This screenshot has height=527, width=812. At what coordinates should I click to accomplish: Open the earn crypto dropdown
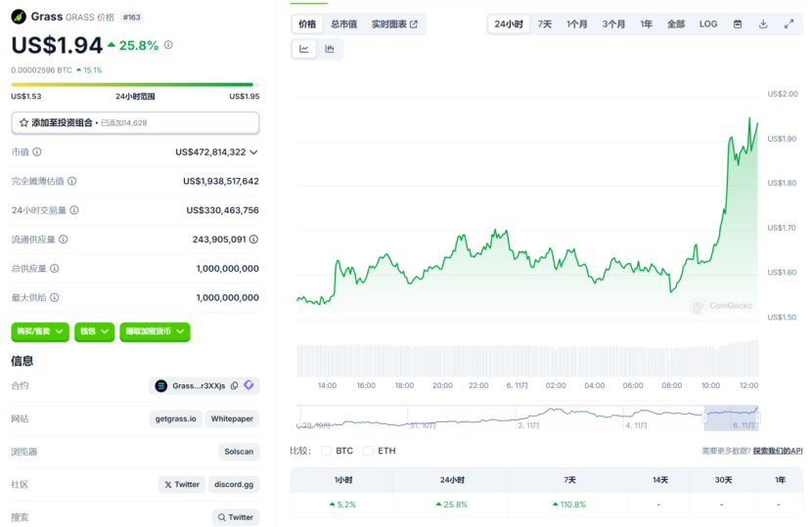pyautogui.click(x=155, y=331)
